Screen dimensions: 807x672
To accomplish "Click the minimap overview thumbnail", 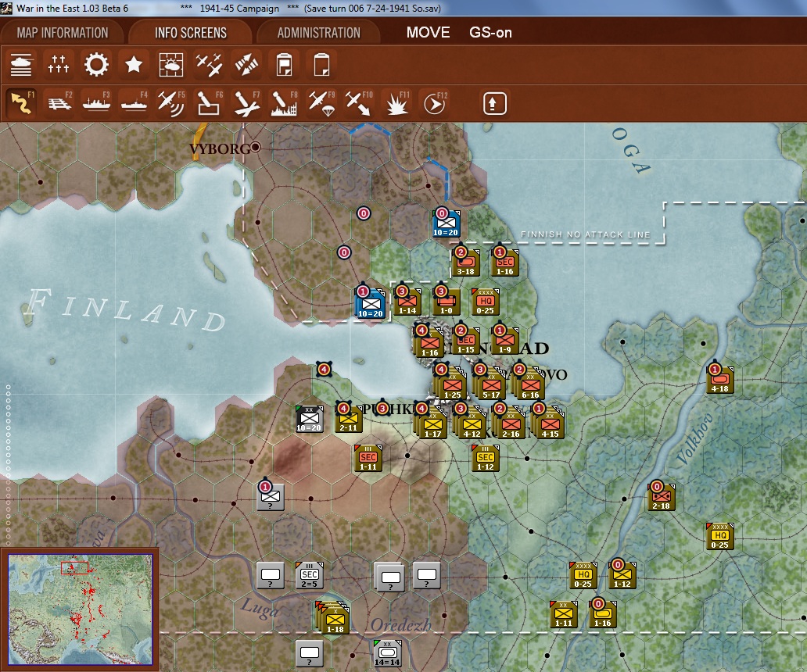I will pos(80,609).
